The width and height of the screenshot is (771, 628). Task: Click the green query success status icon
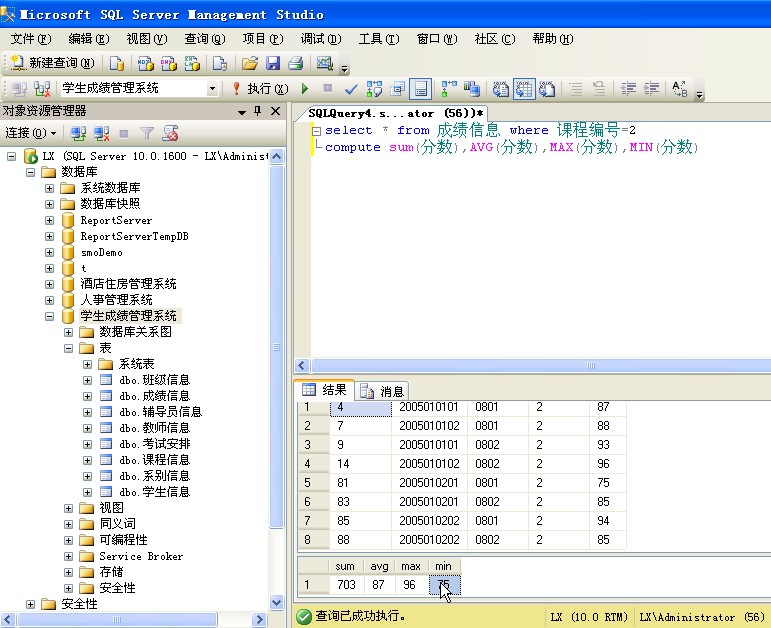coord(304,616)
